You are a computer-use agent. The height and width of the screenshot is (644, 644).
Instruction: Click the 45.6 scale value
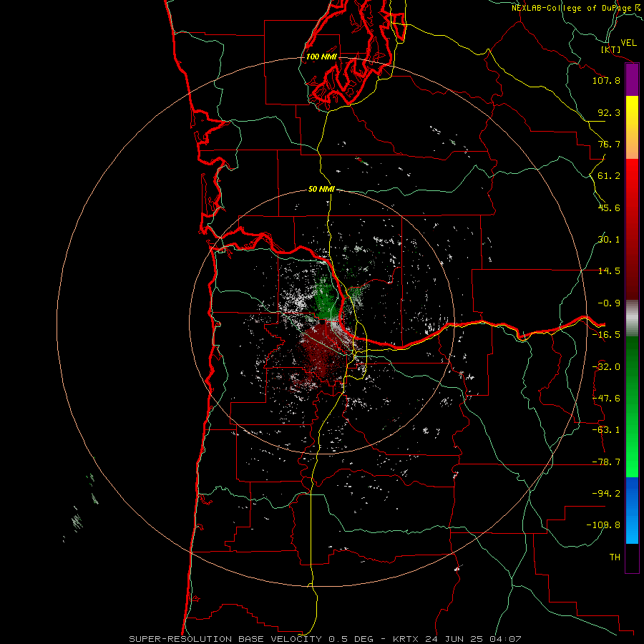[609, 208]
